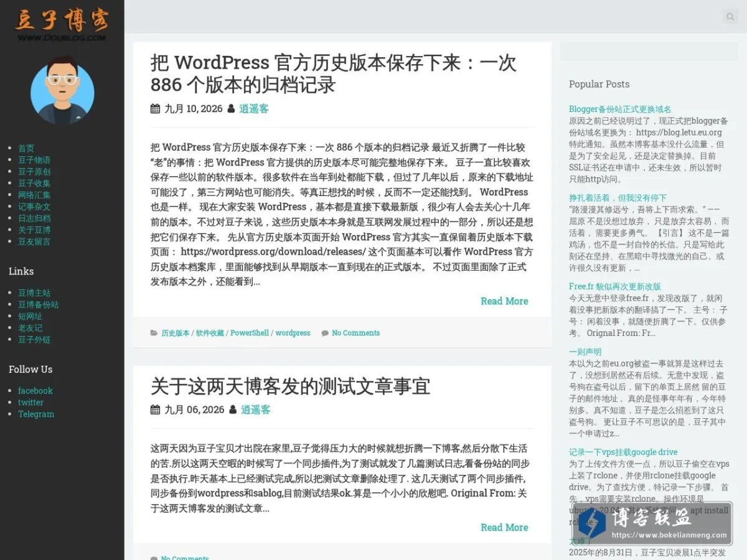The width and height of the screenshot is (747, 560).
Task: Click No Comments on the WordPress post
Action: [x=355, y=333]
